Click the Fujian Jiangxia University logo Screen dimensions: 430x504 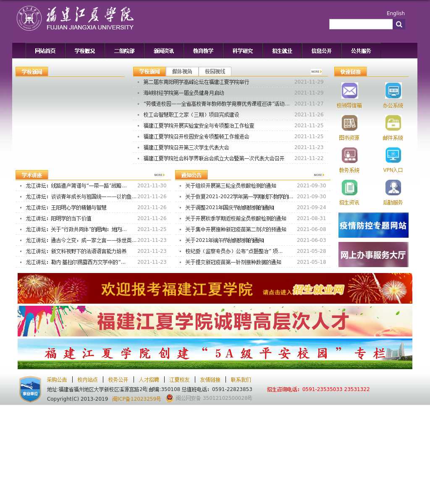[x=75, y=18]
